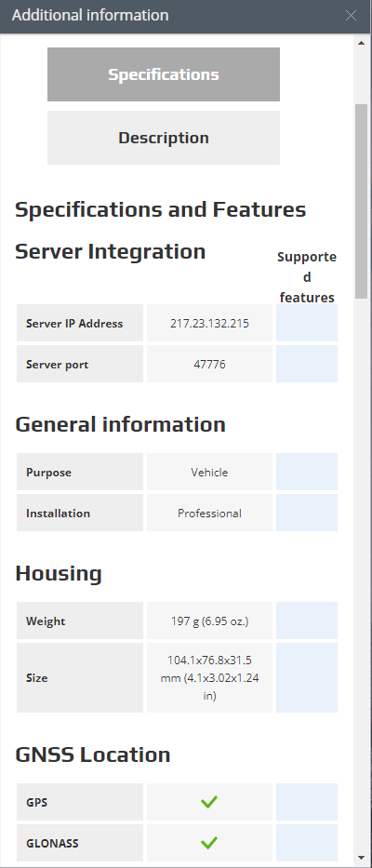This screenshot has height=868, width=372.
Task: Select the Server IP Address value 217.23.132.215
Action: (x=209, y=323)
